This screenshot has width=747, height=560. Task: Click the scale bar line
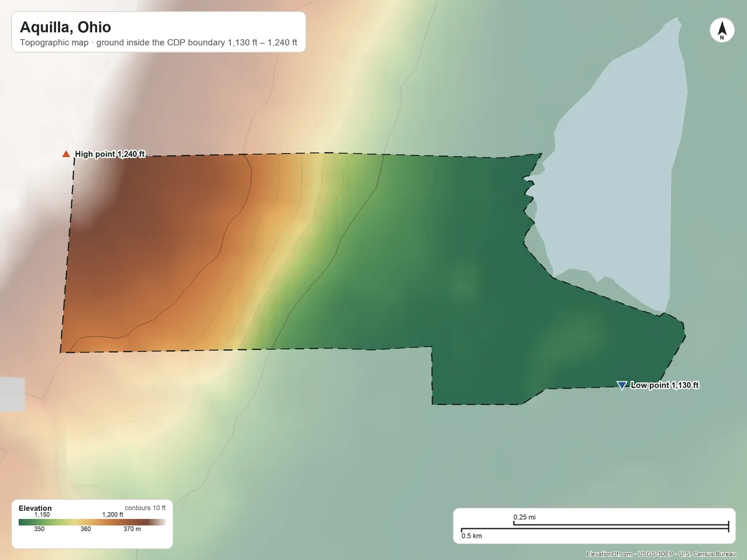(x=594, y=526)
